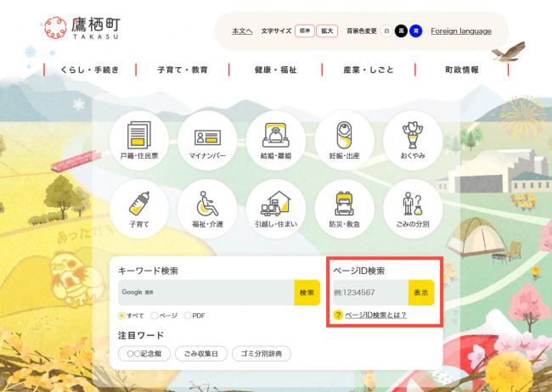Open the 福祉・介護 wheelchair icon
Screen dimensions: 552x392
pyautogui.click(x=206, y=208)
